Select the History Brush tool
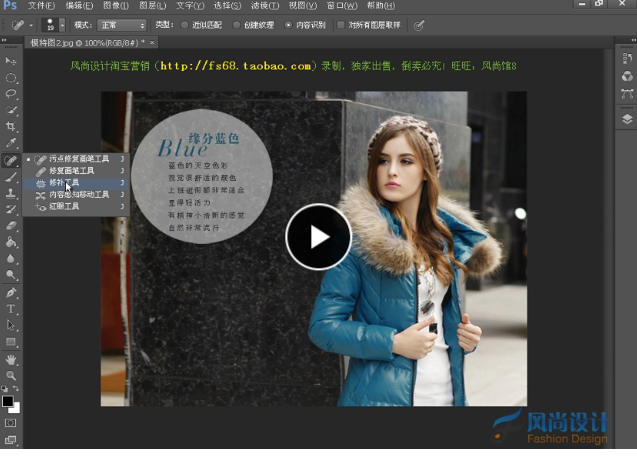Image resolution: width=637 pixels, height=472 pixels. coord(11,210)
